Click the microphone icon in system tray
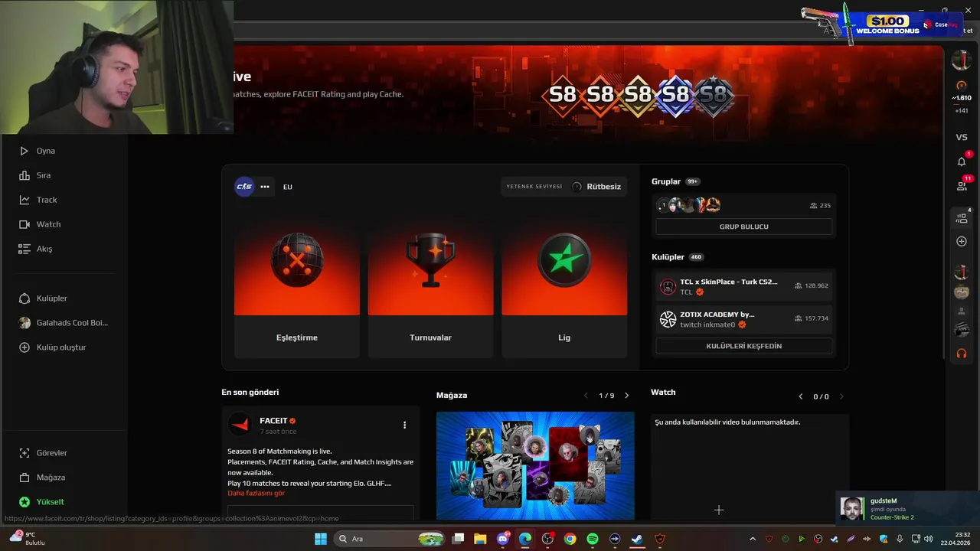Screen dimensions: 980x551 click(x=900, y=539)
